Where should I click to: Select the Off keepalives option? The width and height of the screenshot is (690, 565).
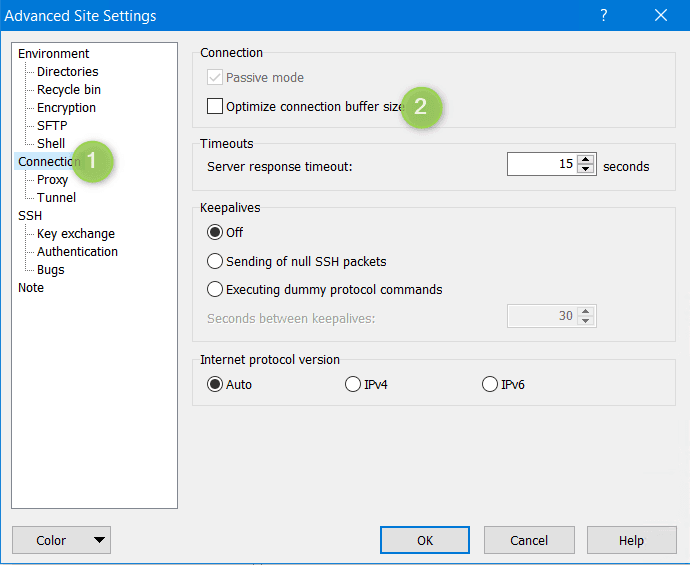click(x=215, y=233)
